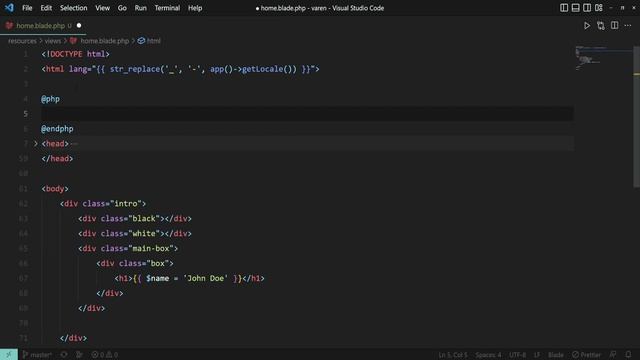Click the '<body>' tag text
The width and height of the screenshot is (640, 360).
[x=55, y=189]
